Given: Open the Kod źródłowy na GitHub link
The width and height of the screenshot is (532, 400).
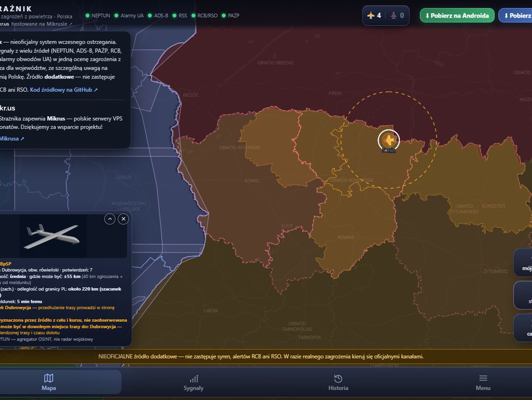Looking at the screenshot, I should click(64, 90).
